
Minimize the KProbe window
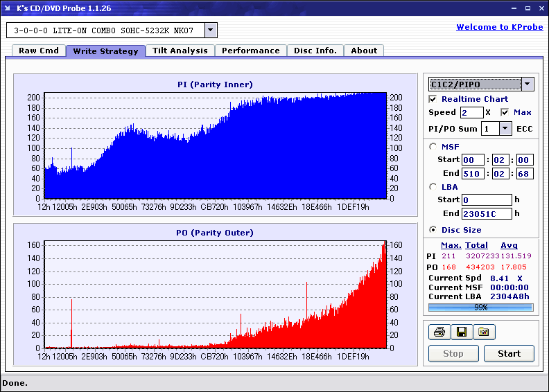pyautogui.click(x=514, y=8)
